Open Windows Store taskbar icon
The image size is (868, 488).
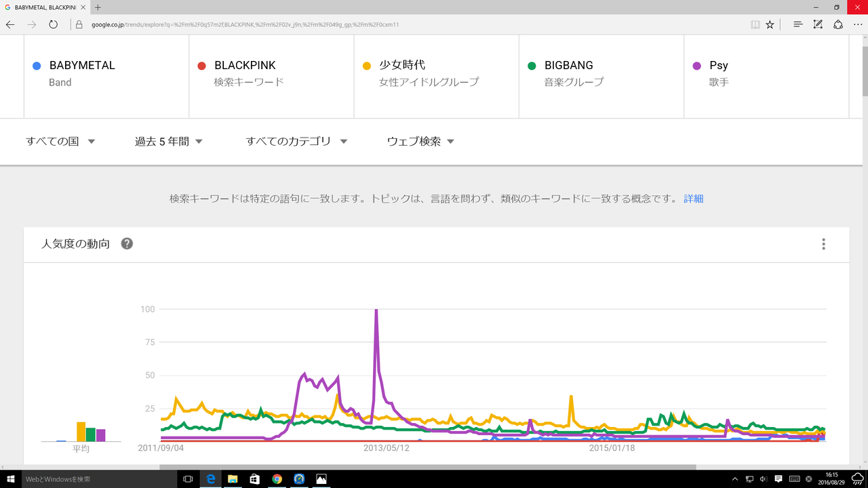[254, 479]
